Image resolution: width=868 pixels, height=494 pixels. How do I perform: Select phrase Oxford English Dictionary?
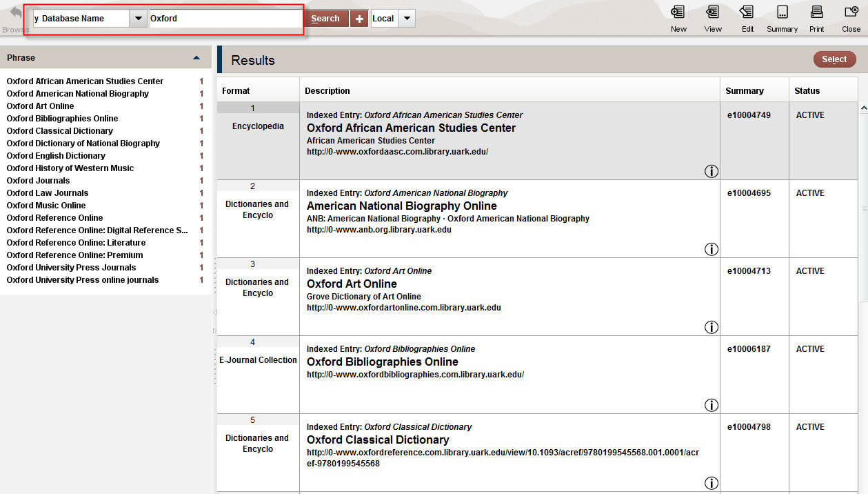point(56,156)
